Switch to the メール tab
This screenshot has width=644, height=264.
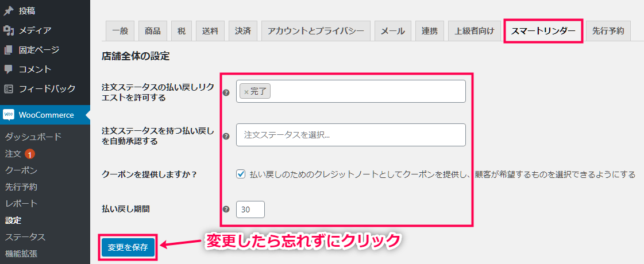coord(392,31)
